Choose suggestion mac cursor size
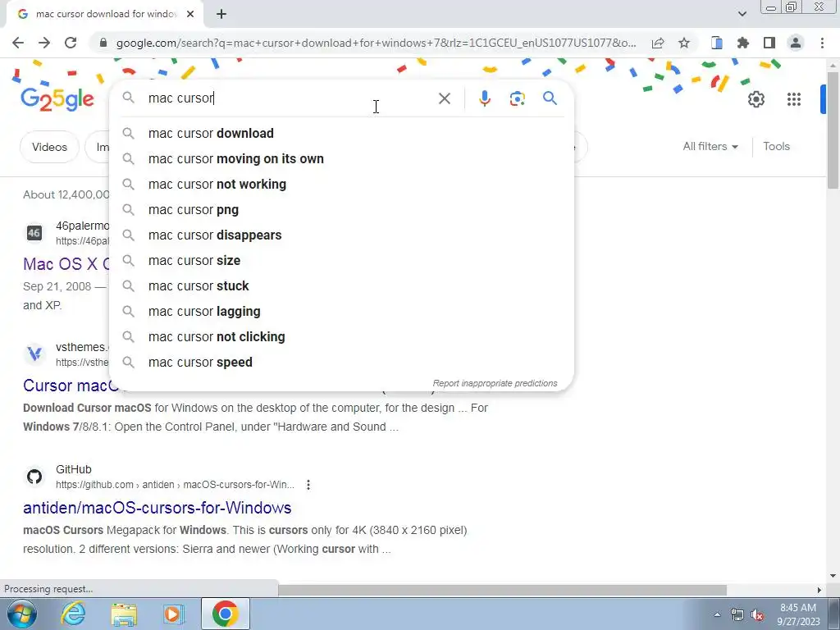Image resolution: width=840 pixels, height=630 pixels. click(x=341, y=260)
